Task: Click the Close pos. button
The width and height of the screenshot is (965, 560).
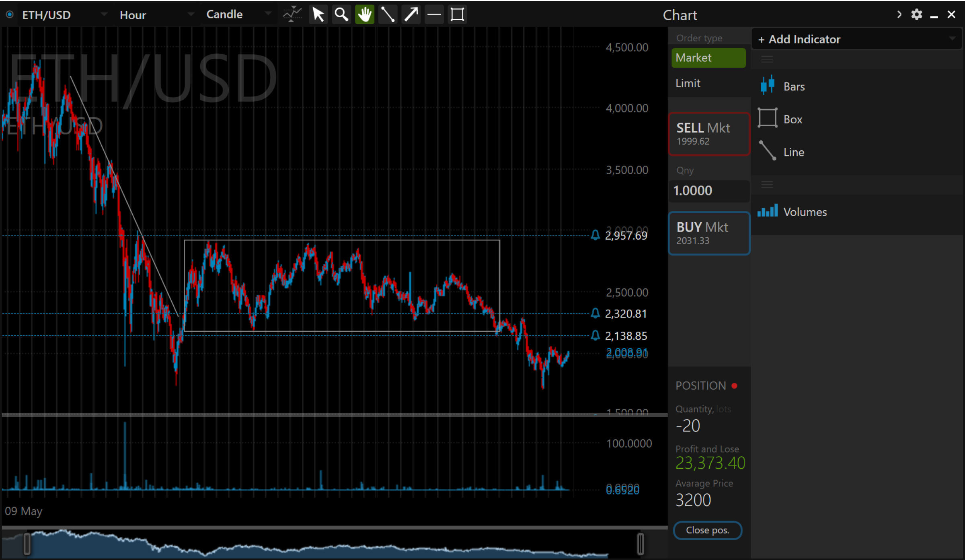Action: pos(707,530)
